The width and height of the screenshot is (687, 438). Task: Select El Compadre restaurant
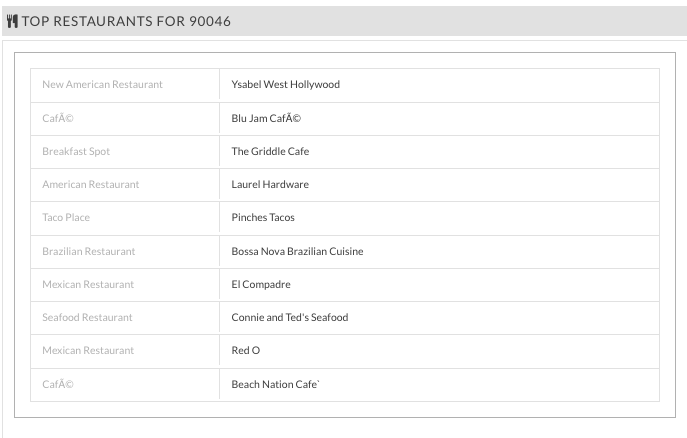[x=261, y=285]
